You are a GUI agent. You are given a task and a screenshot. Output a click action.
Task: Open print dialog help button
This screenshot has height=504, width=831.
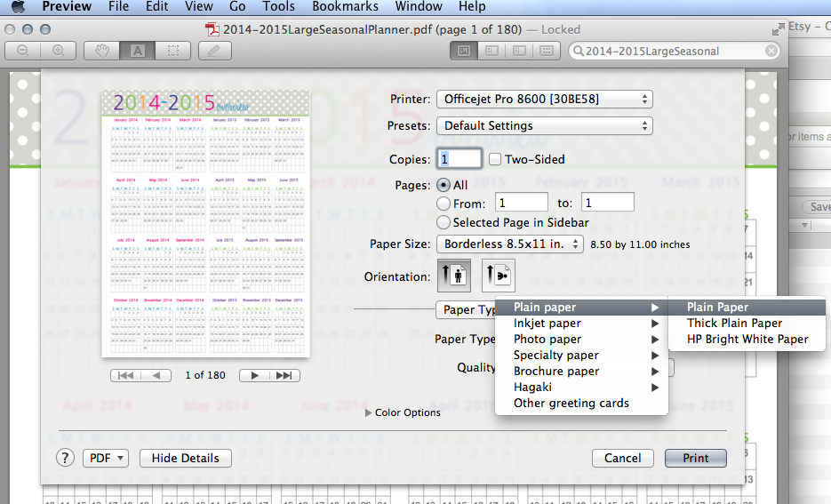click(x=65, y=458)
